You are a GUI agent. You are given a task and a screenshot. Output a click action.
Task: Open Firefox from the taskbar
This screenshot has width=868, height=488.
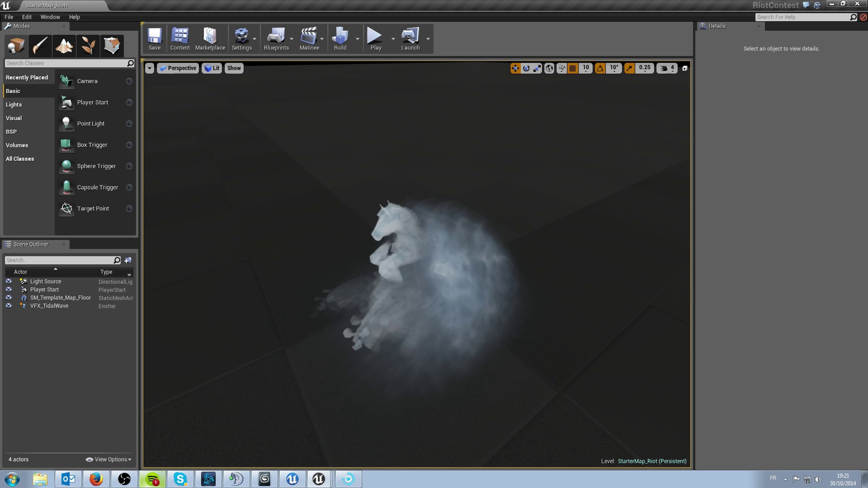(x=96, y=479)
